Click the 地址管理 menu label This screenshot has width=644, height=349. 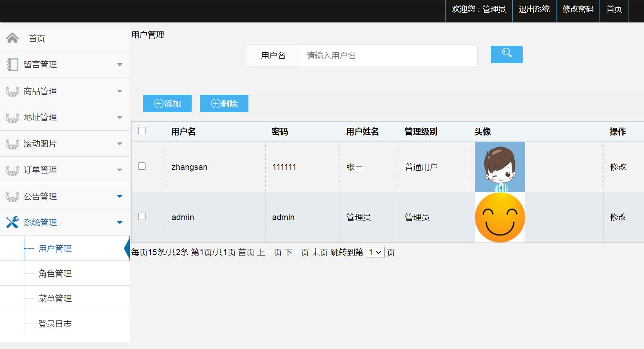(x=40, y=117)
